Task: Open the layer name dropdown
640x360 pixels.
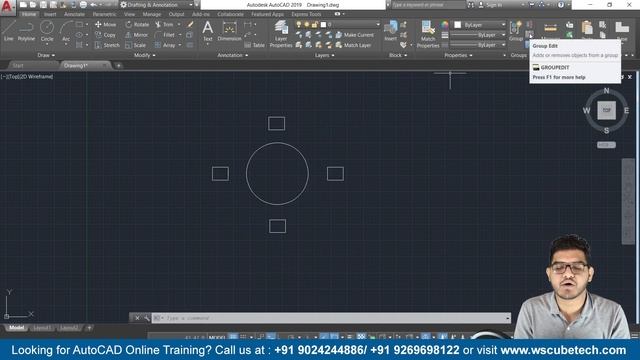Action: [x=377, y=24]
